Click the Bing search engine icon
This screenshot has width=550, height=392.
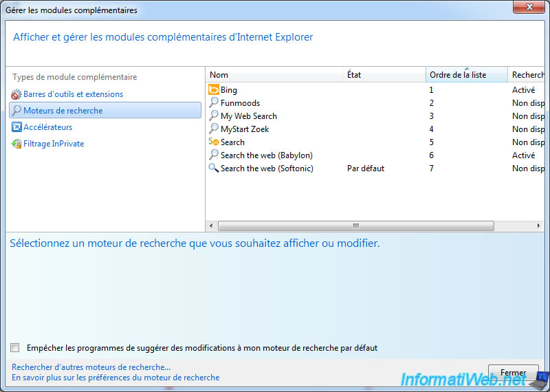tap(214, 90)
